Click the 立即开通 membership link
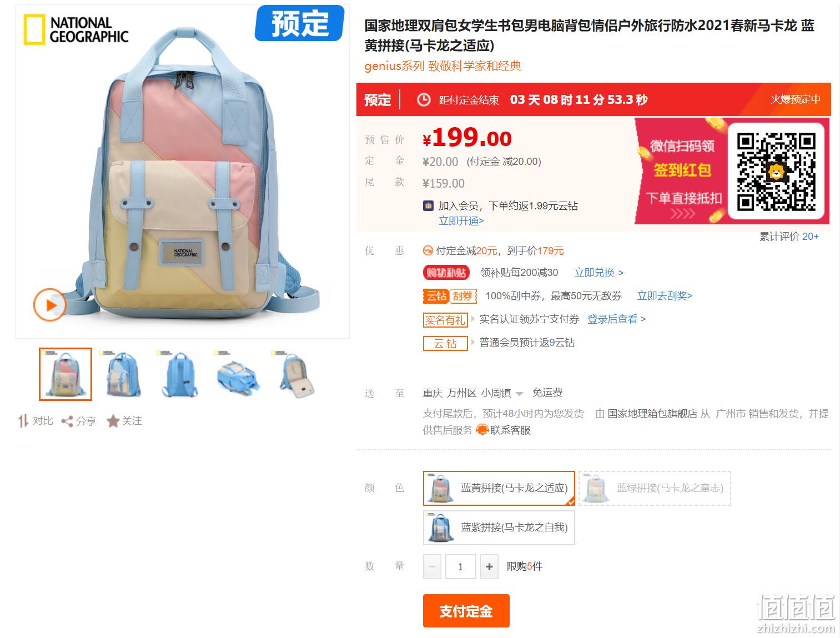 (461, 221)
